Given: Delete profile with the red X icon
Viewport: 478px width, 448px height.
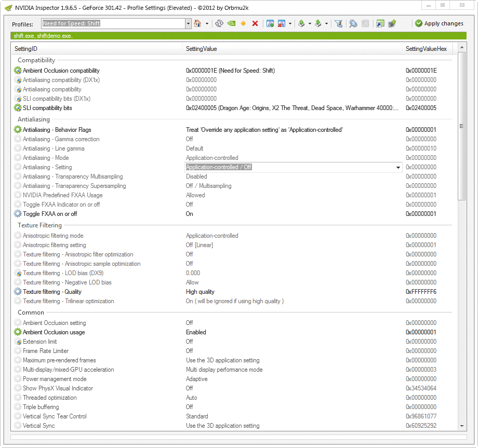Looking at the screenshot, I should [x=255, y=23].
